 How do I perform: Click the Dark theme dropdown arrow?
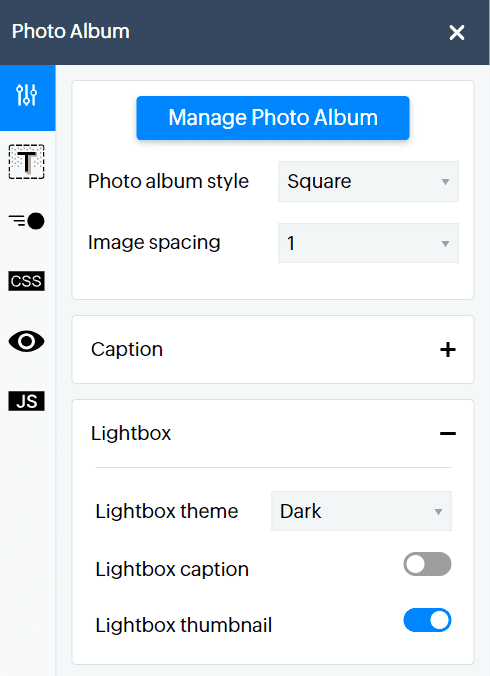[438, 512]
